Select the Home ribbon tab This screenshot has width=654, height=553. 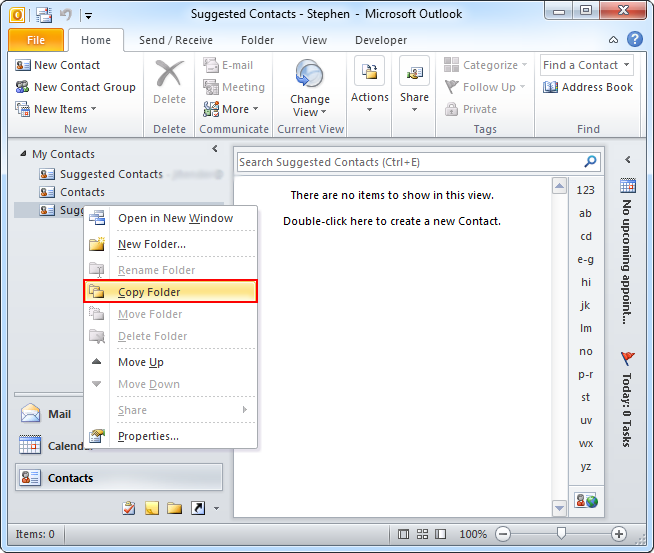[96, 40]
